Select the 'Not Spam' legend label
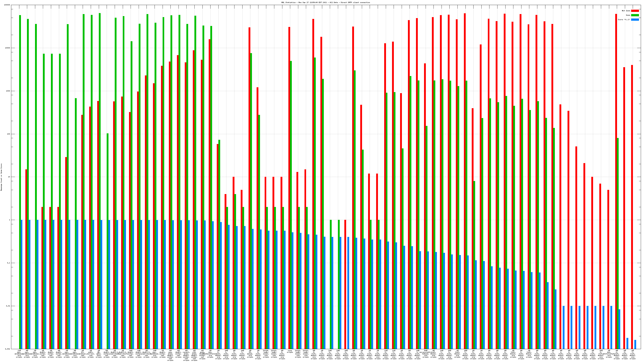644x362 pixels. 626,11
